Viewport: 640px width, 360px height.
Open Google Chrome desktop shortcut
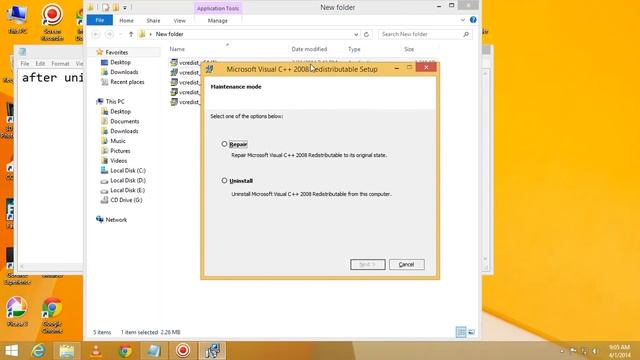pyautogui.click(x=52, y=316)
